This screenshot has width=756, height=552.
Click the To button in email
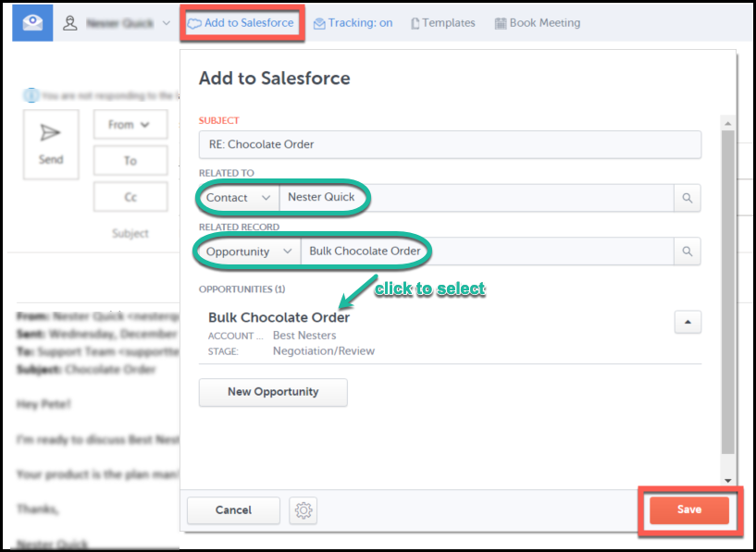[130, 161]
